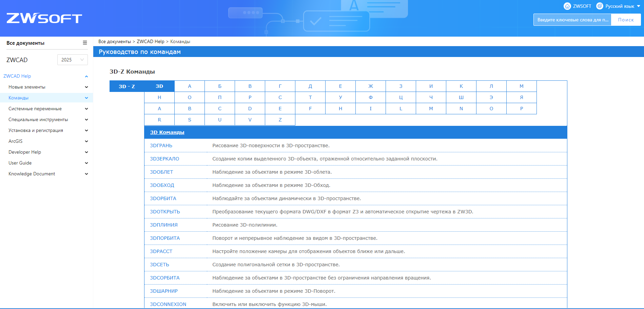Open the 3DРАССТ command link
Screen dimensions: 644x309
pyautogui.click(x=161, y=251)
